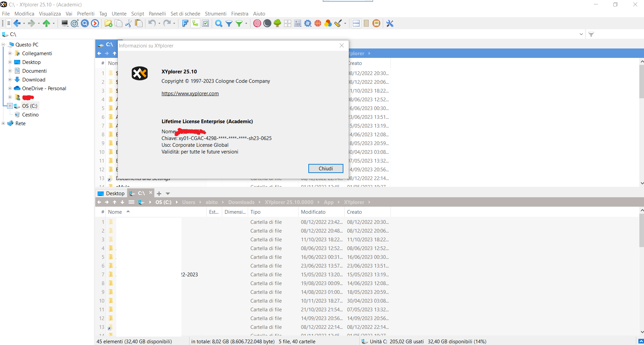Click Chiudi to close the dialog
The width and height of the screenshot is (644, 345).
click(x=326, y=168)
